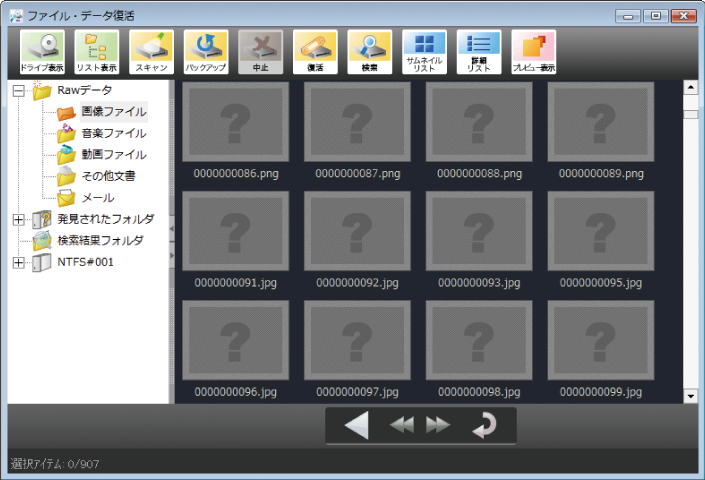Toggle the プレビュー表示 preview pane

533,52
